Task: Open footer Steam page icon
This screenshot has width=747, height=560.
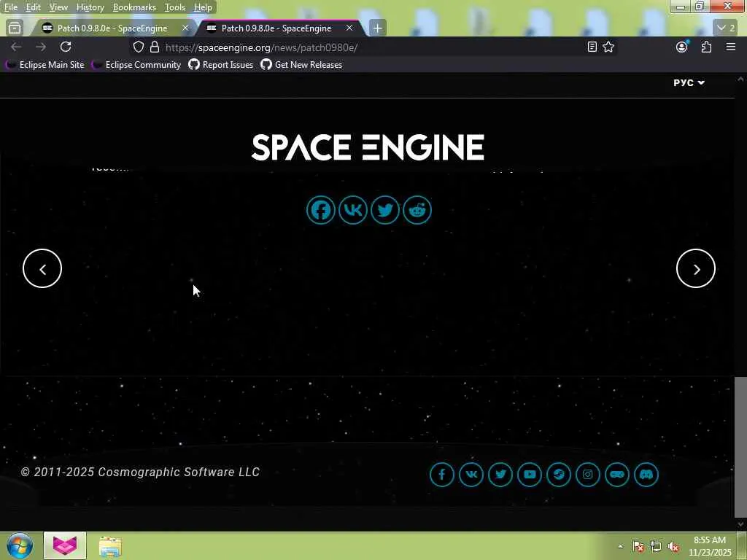Action: pos(559,474)
